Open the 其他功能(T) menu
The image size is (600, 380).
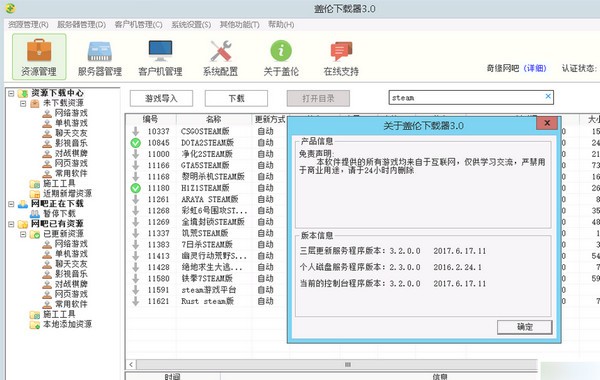point(240,24)
